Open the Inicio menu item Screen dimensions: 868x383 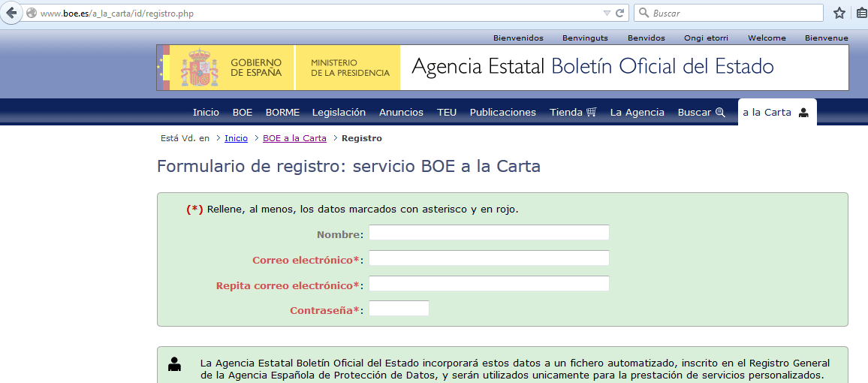206,113
